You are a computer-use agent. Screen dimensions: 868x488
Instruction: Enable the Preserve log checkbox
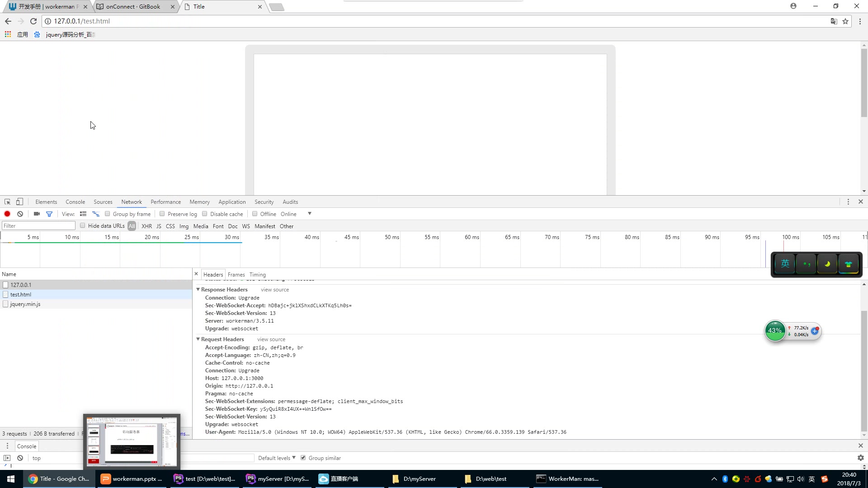(x=162, y=214)
